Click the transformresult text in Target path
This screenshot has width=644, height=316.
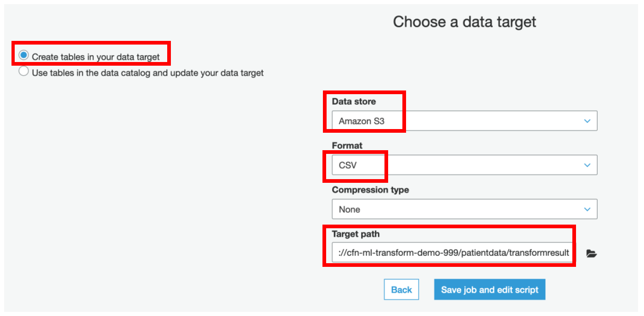[540, 253]
